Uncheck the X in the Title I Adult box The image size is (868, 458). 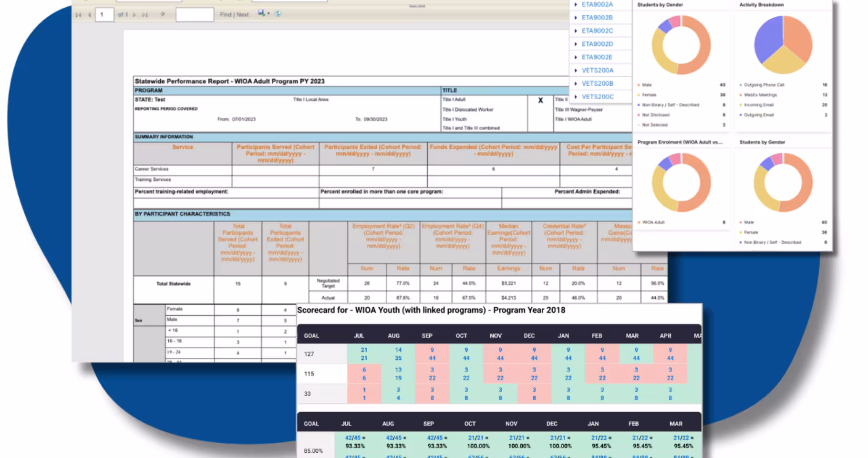pyautogui.click(x=540, y=101)
